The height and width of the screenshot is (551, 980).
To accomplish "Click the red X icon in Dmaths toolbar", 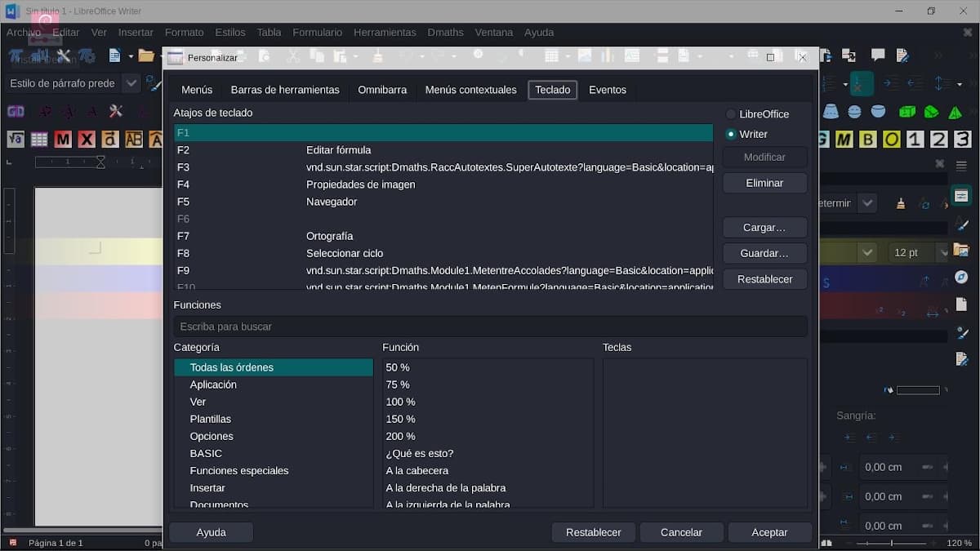I will [87, 140].
